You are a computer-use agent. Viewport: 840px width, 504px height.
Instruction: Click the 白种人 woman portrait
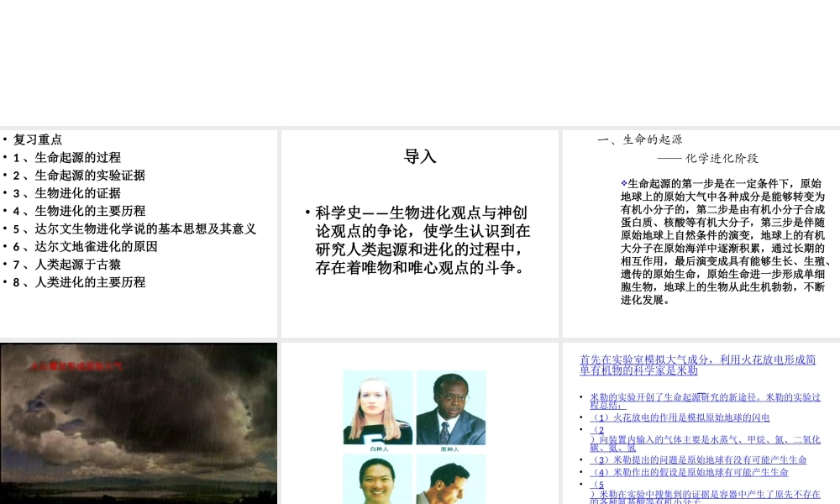click(378, 407)
